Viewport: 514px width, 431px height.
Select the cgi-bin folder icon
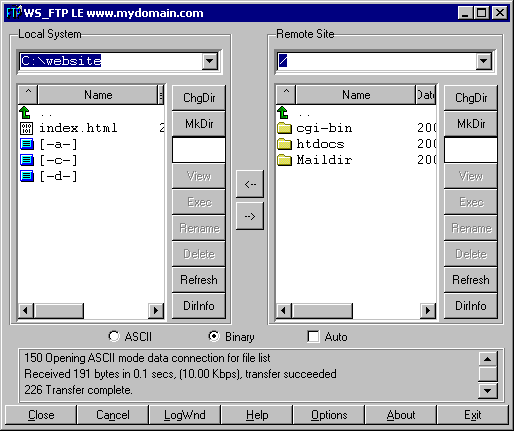(284, 128)
